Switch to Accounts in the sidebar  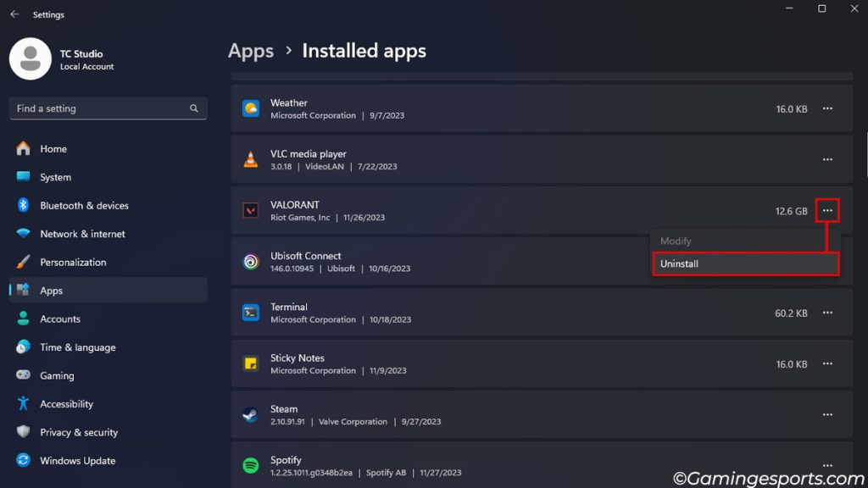[24, 319]
